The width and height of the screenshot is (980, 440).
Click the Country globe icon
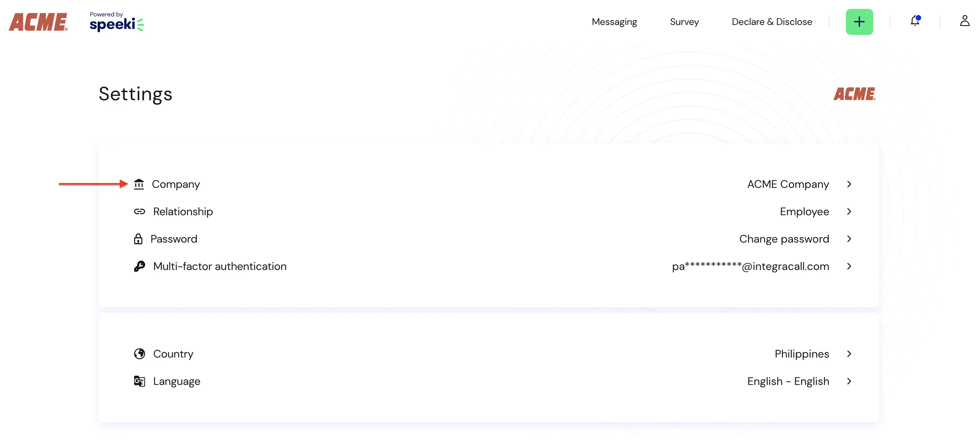139,353
